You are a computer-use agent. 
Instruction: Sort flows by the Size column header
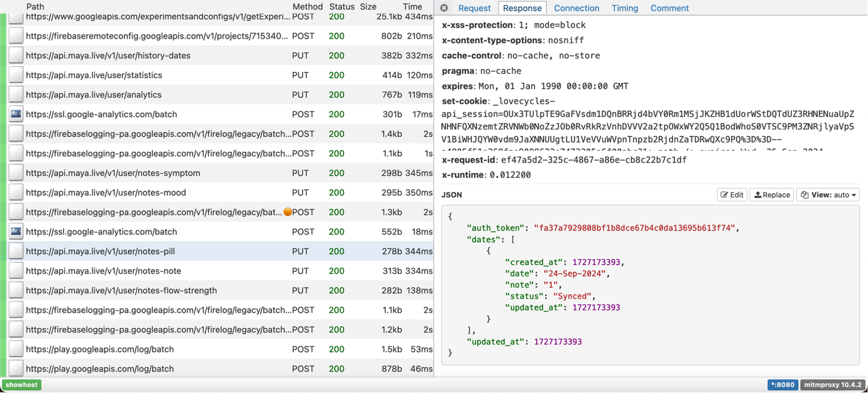click(x=368, y=7)
